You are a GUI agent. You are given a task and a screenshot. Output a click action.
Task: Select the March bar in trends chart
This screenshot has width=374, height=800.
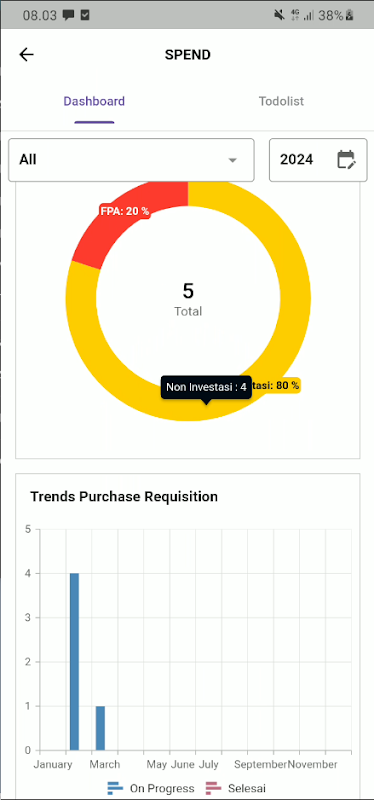click(x=100, y=728)
